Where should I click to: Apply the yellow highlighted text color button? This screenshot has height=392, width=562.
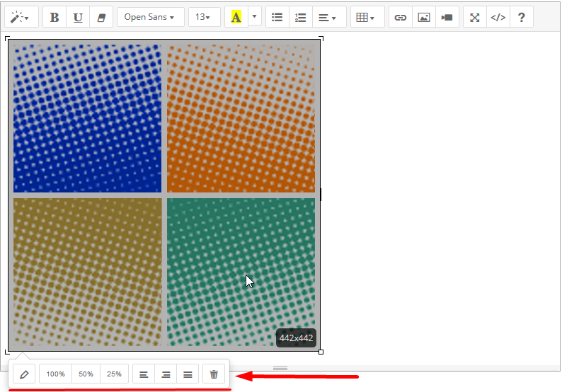236,17
